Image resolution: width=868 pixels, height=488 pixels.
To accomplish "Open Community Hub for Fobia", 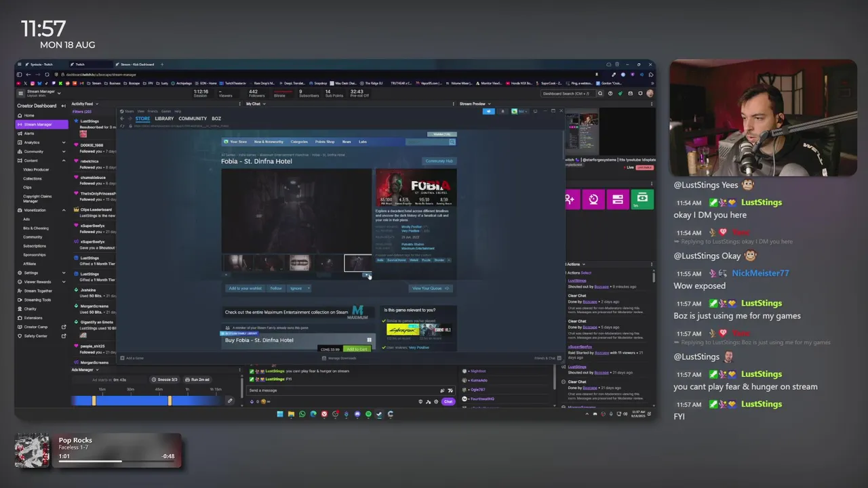I will tap(439, 161).
